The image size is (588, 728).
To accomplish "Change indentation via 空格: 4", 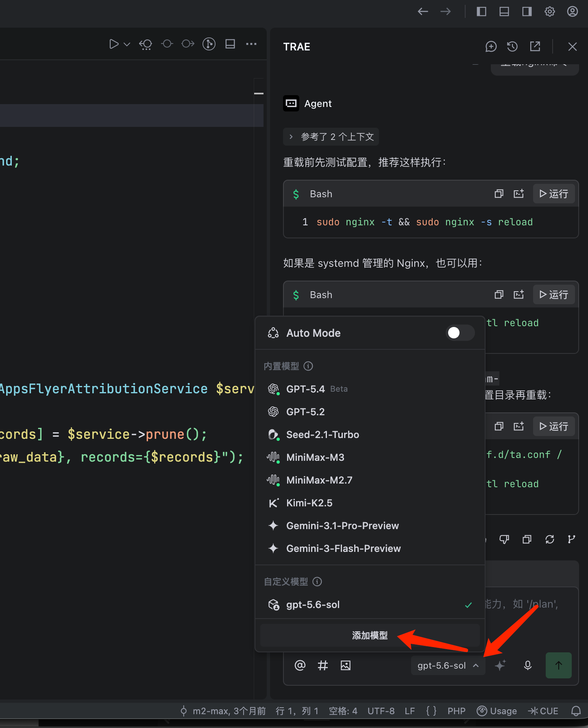I will (343, 711).
